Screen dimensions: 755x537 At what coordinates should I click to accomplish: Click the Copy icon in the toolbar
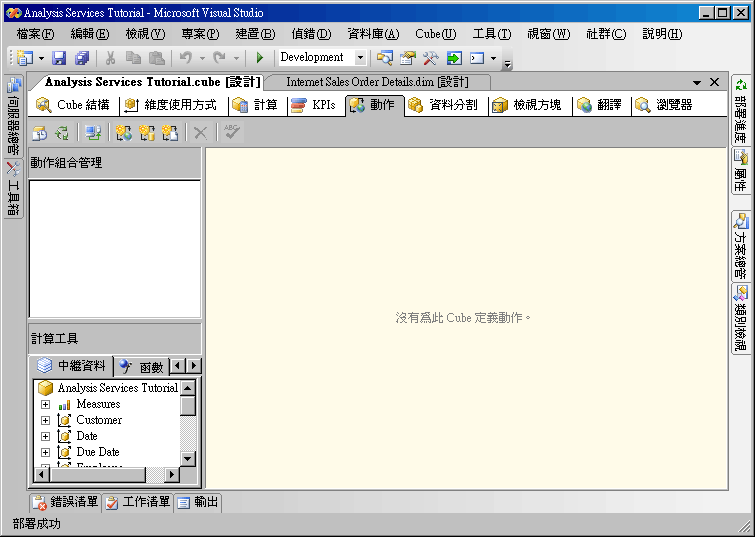click(133, 58)
